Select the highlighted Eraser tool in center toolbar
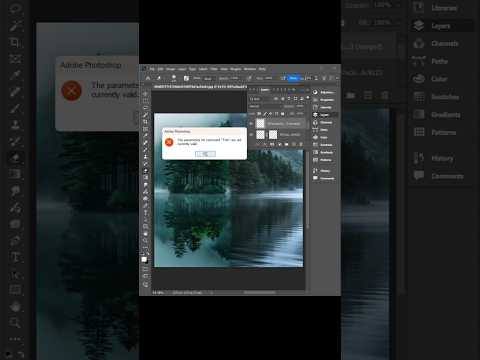 click(145, 170)
